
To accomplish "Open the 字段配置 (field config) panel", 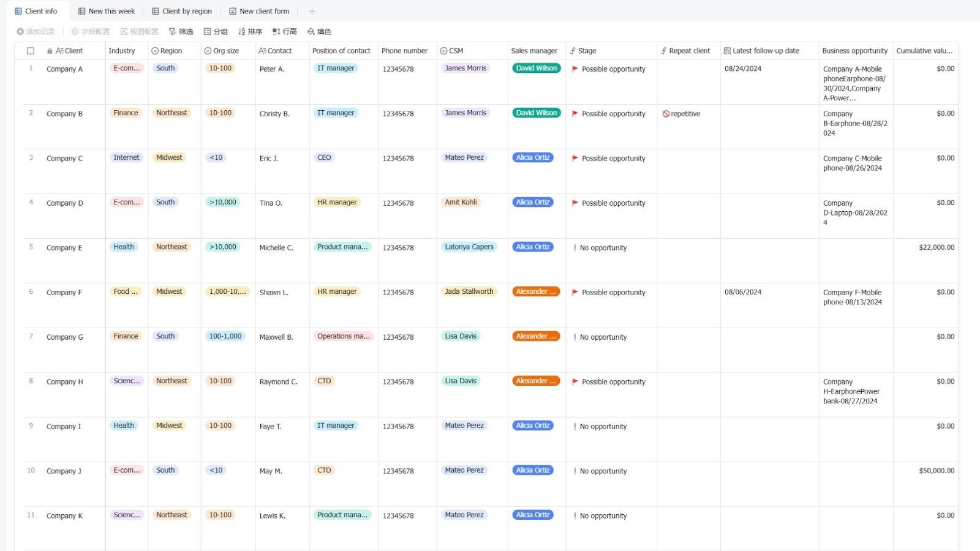I will pyautogui.click(x=91, y=31).
